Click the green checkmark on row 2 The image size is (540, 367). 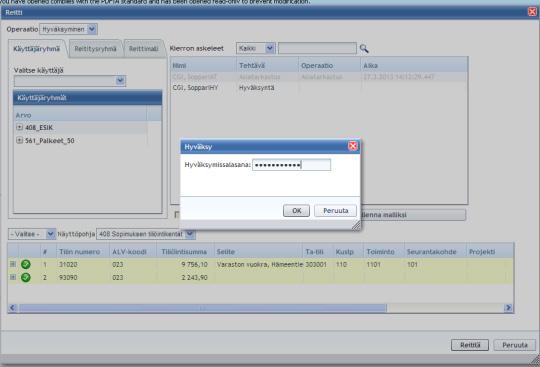(26, 277)
